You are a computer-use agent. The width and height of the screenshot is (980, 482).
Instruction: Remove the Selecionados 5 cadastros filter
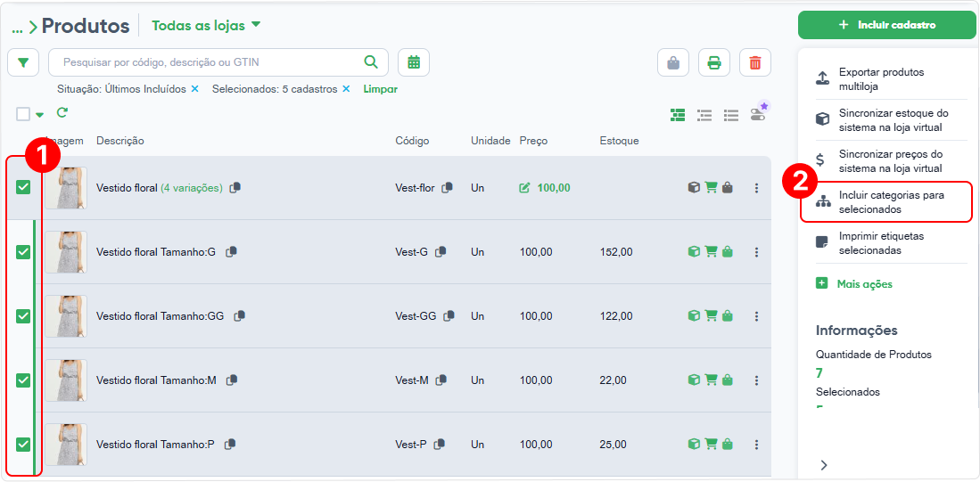[346, 89]
